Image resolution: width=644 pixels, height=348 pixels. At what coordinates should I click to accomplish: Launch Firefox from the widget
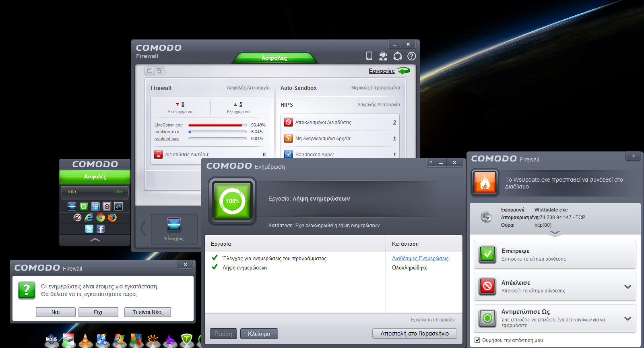click(112, 217)
